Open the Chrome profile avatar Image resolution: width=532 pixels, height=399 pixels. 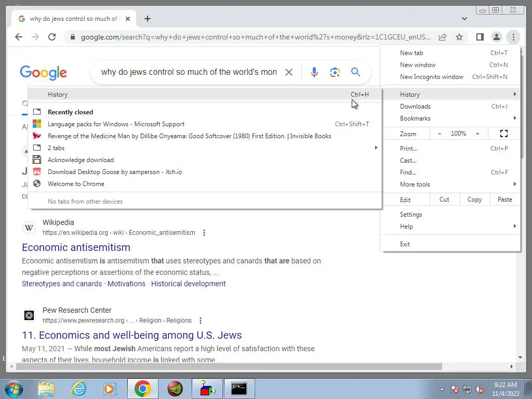pos(496,37)
